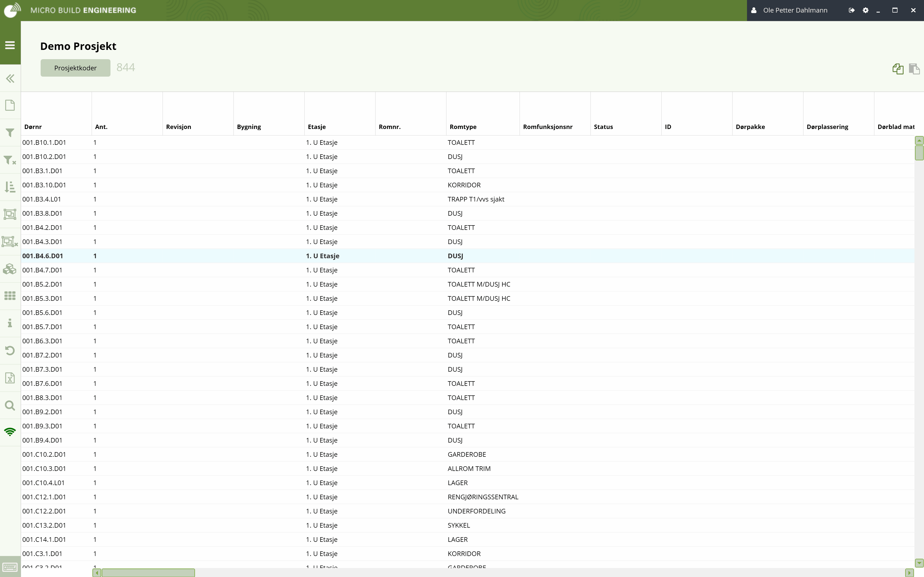The width and height of the screenshot is (924, 577).
Task: Click the Micro Build logo
Action: pyautogui.click(x=12, y=10)
